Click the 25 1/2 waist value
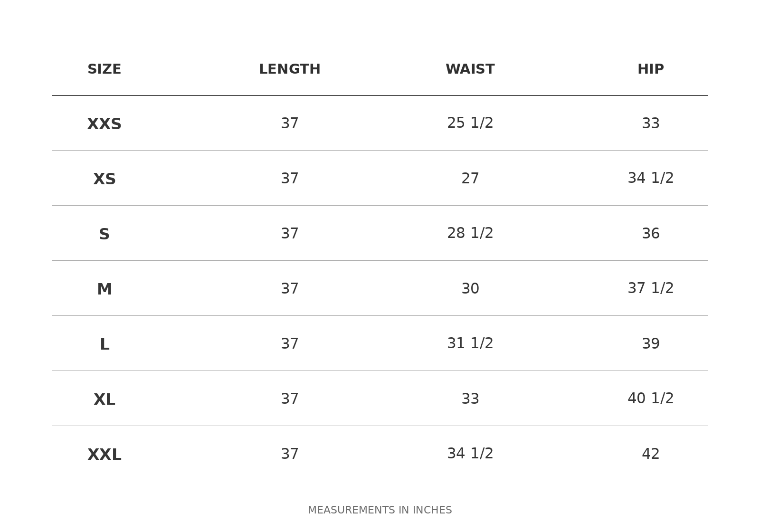This screenshot has width=760, height=532. pos(470,123)
